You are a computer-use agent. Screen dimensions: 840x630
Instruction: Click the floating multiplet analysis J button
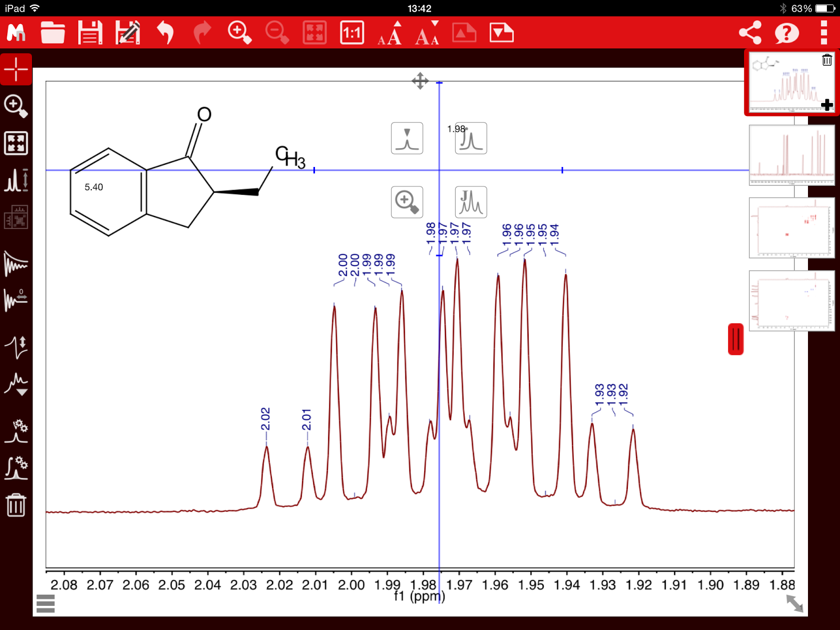(470, 202)
